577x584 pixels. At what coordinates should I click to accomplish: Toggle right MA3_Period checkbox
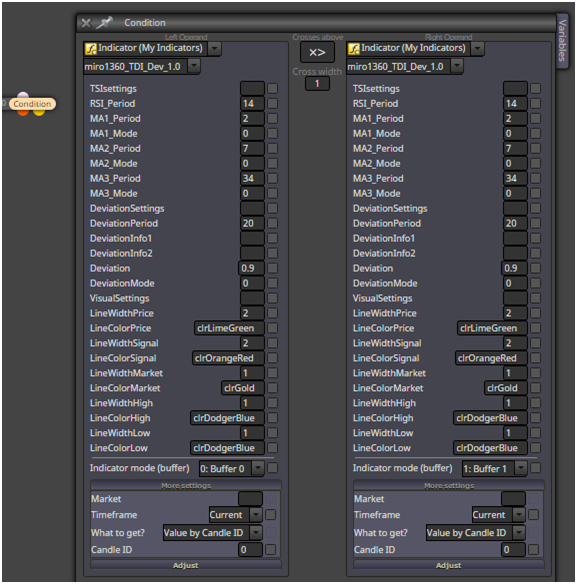pyautogui.click(x=535, y=178)
